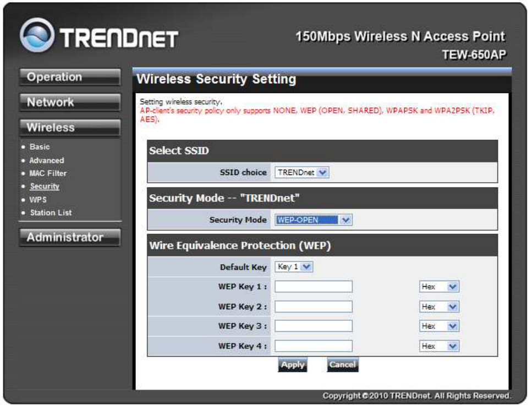Open the Network menu section
Screen dimensions: 532x410
pyautogui.click(x=70, y=102)
